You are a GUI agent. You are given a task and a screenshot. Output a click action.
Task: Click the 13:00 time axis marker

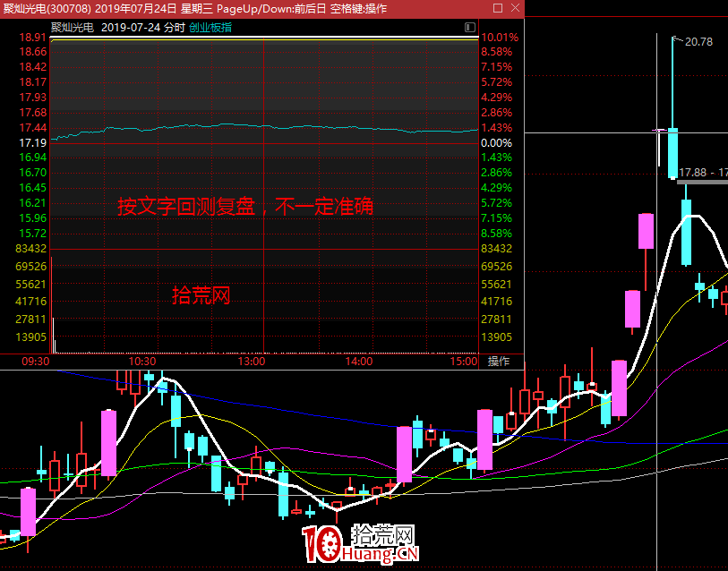click(x=252, y=362)
